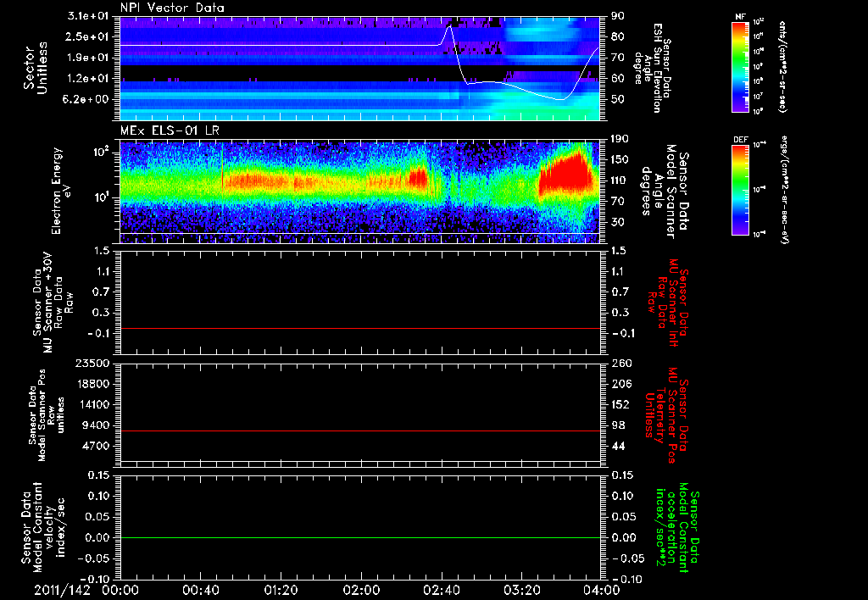Click the "260" telemetry tick value
868x600 pixels.
(x=620, y=363)
